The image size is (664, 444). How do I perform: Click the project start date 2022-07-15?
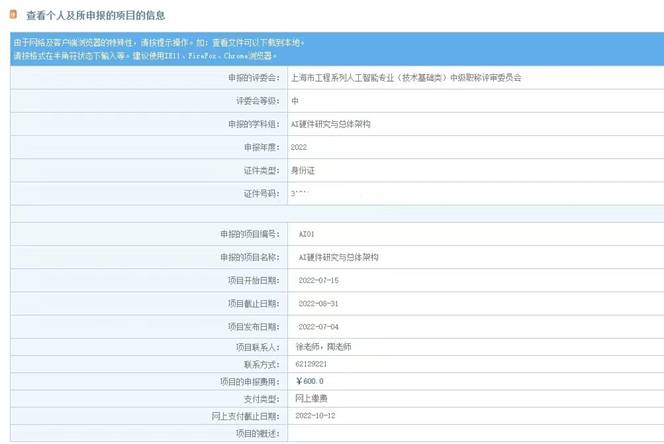tap(319, 280)
